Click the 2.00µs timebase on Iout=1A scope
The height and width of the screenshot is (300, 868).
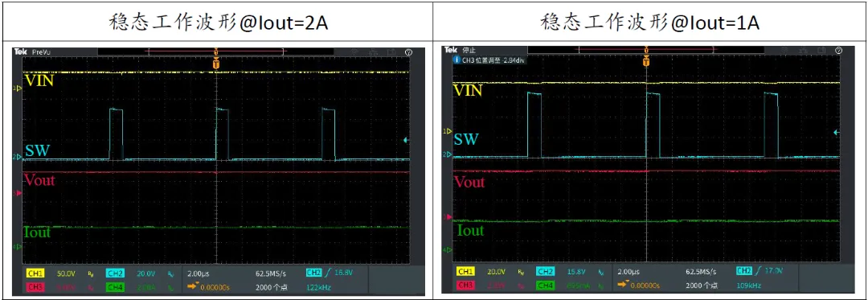point(628,272)
